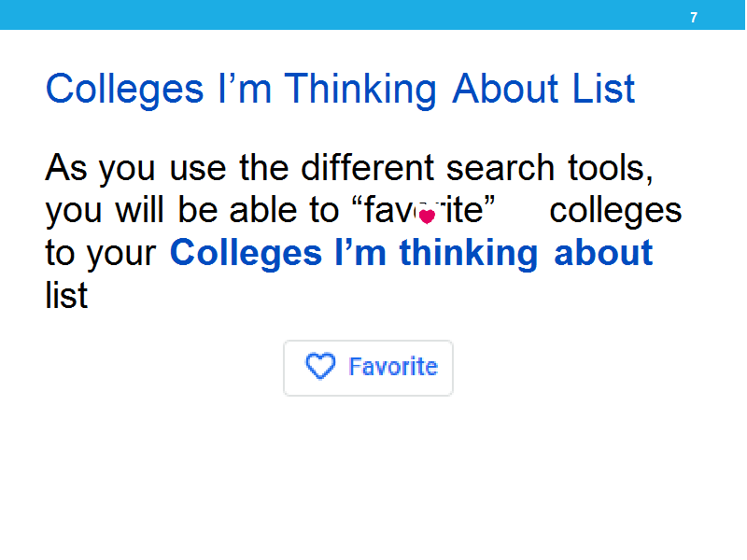Click "As" at start of paragraph
This screenshot has height=560, width=747.
pyautogui.click(x=66, y=168)
